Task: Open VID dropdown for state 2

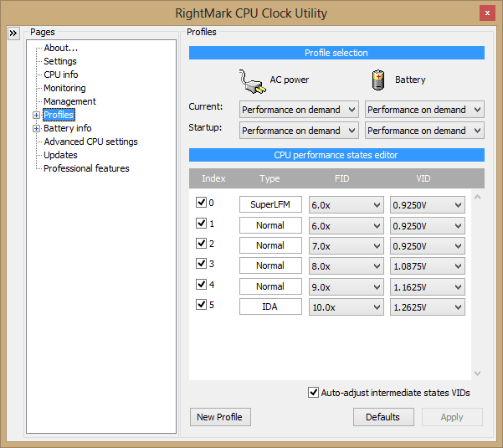Action: point(428,246)
